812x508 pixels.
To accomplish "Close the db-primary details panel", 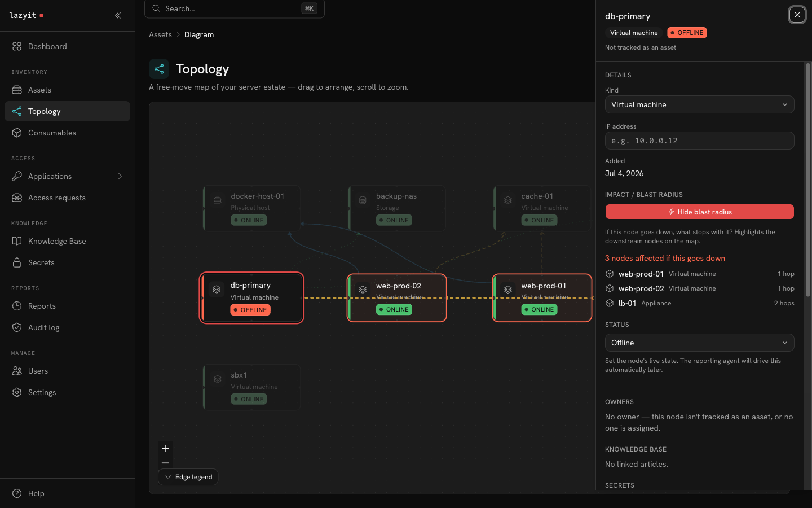I will [797, 15].
